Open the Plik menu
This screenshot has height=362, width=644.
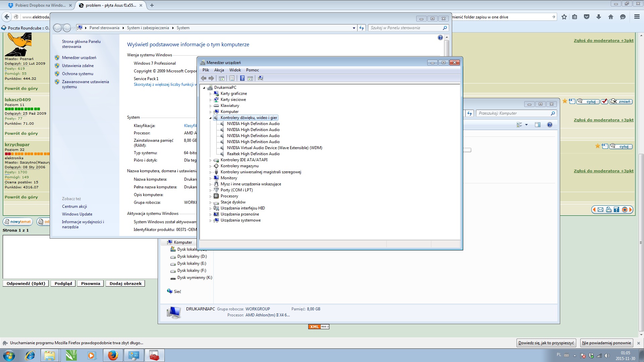(206, 70)
